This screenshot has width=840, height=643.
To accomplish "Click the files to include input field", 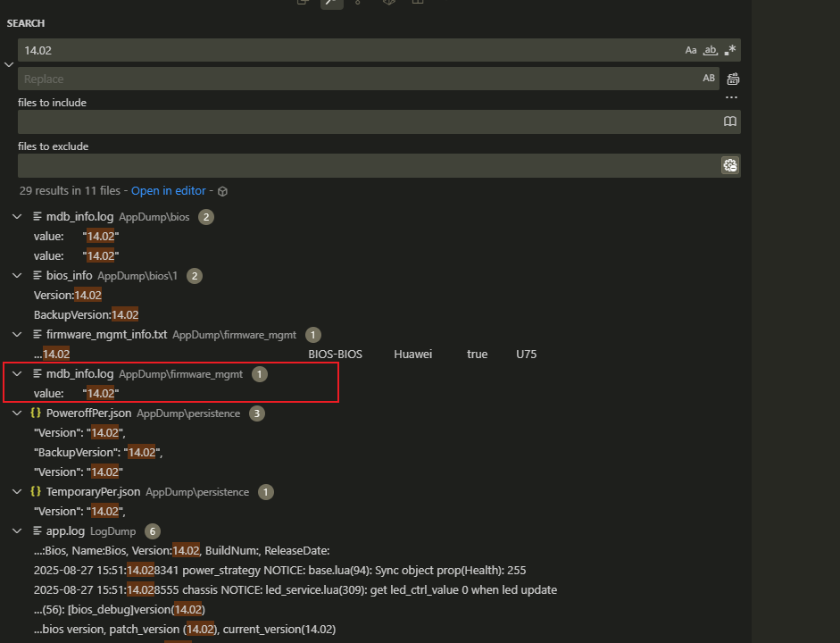I will coord(366,121).
